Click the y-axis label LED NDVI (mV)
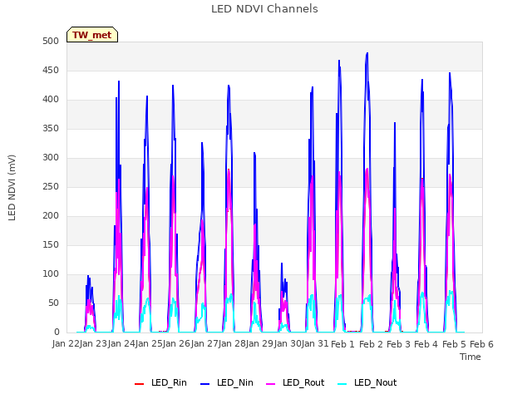The width and height of the screenshot is (532, 399). [12, 187]
